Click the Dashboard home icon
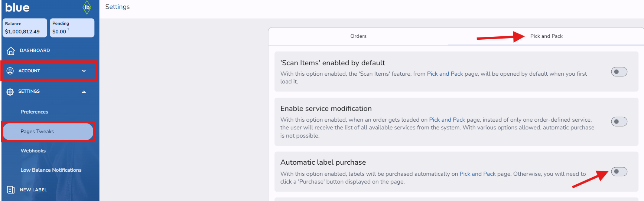 pos(11,50)
